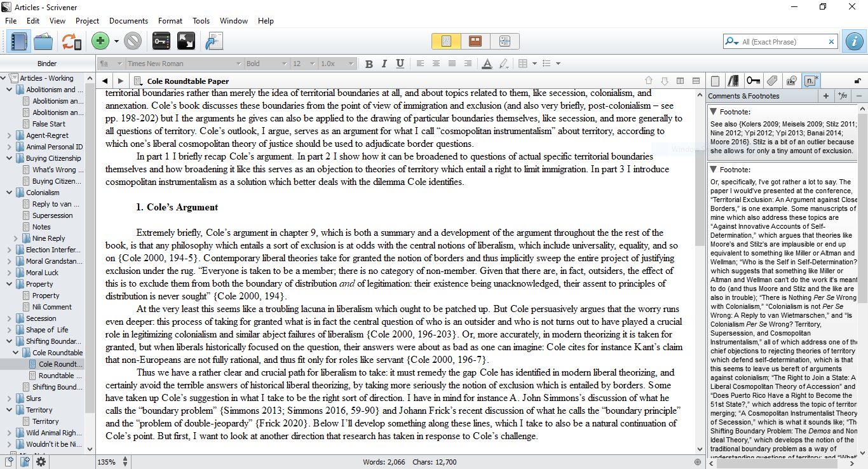Clear the search field with X
This screenshot has height=469, width=868.
(x=831, y=42)
